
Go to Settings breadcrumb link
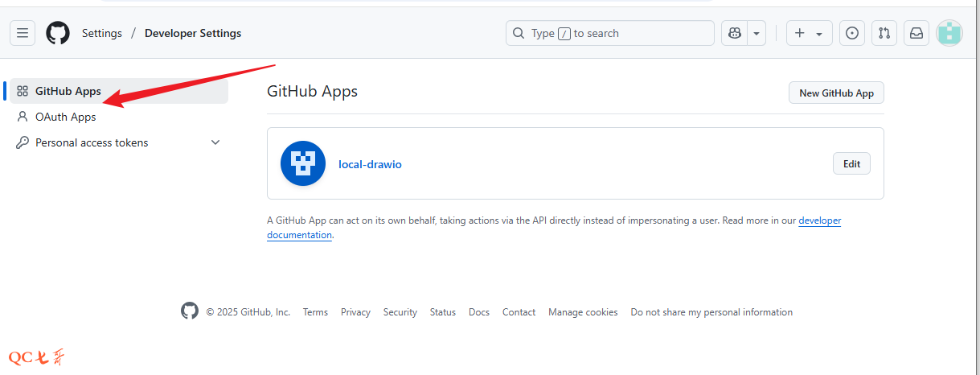coord(102,33)
